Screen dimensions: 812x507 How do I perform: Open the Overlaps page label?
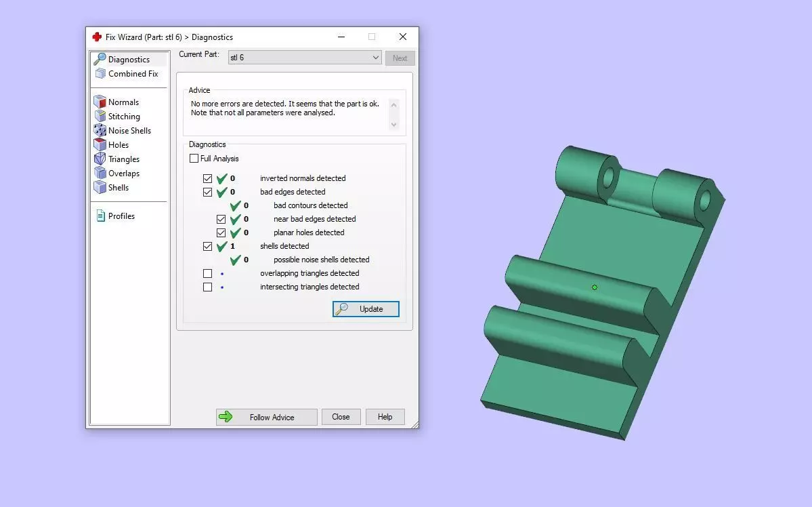point(124,173)
